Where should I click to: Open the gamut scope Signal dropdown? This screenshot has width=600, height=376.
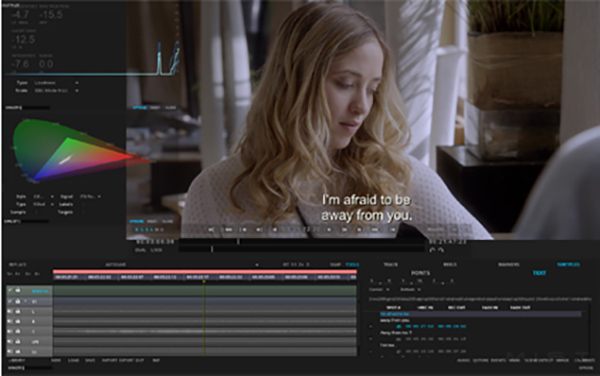click(90, 196)
